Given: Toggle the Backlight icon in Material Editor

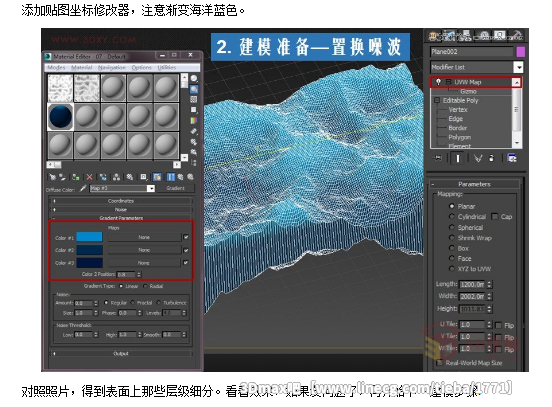Looking at the screenshot, I should pyautogui.click(x=194, y=89).
